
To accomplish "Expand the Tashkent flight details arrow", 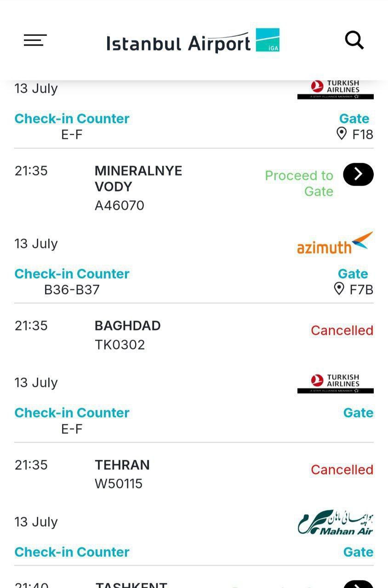I will [x=358, y=584].
